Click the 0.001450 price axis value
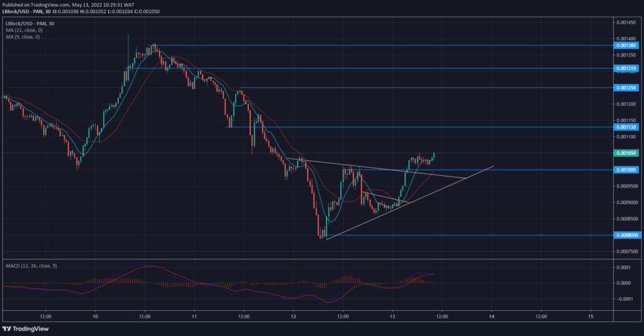 [626, 23]
